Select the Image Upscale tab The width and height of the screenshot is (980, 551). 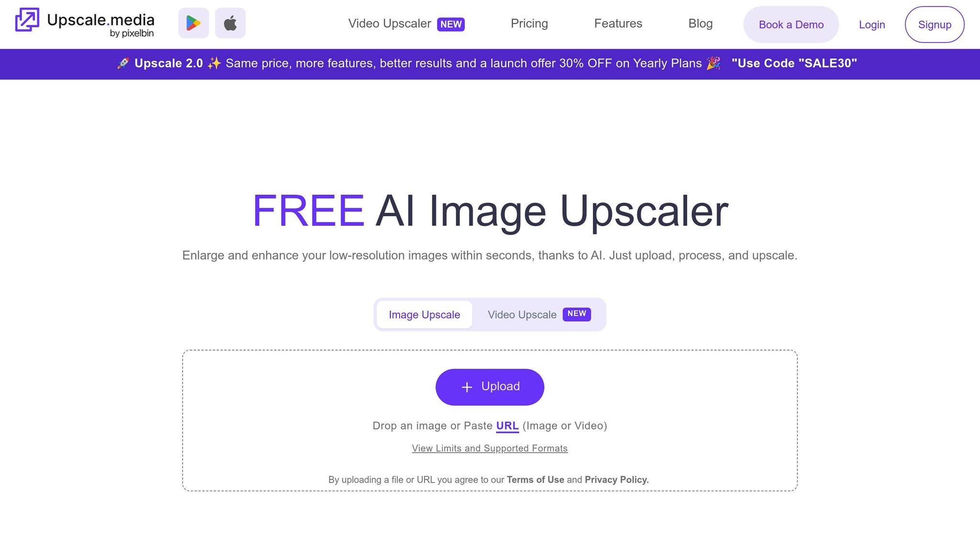point(424,315)
